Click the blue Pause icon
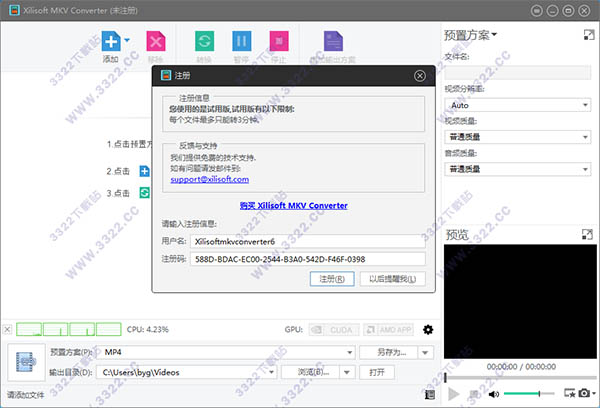 242,41
